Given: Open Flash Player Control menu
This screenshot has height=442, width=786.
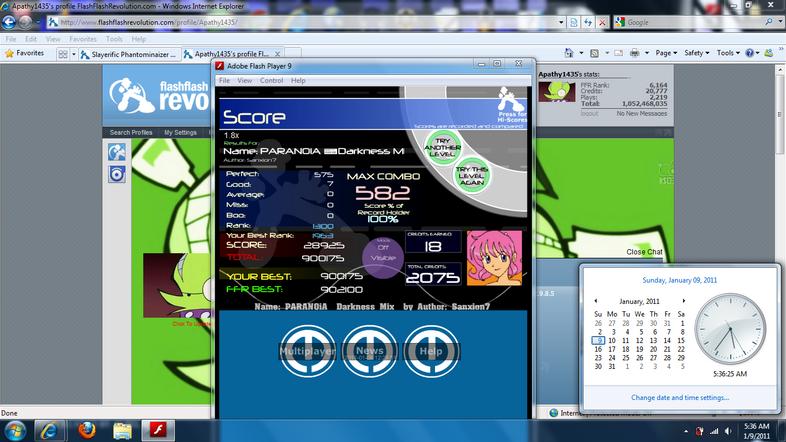Looking at the screenshot, I should (271, 80).
